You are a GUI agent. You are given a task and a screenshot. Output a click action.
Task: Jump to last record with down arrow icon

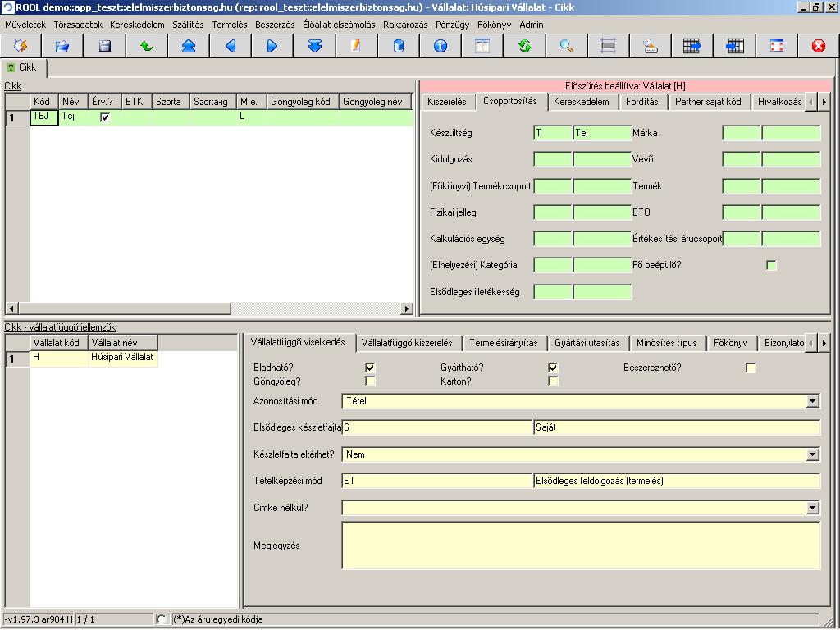(314, 46)
